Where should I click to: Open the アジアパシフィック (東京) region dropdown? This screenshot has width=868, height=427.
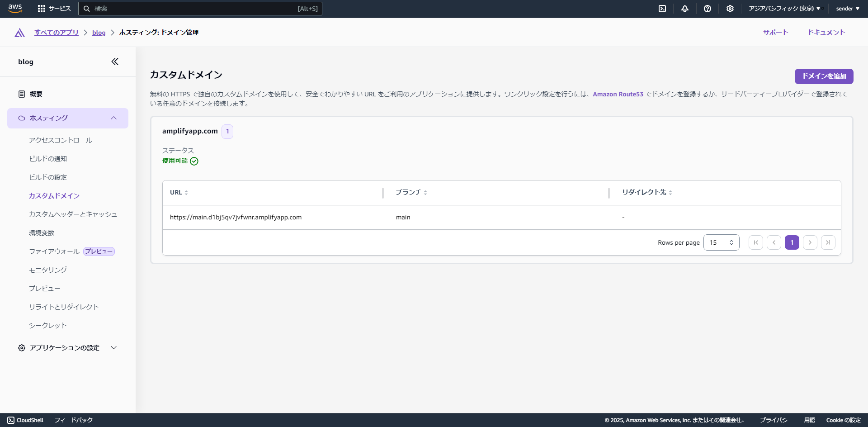[x=784, y=9]
